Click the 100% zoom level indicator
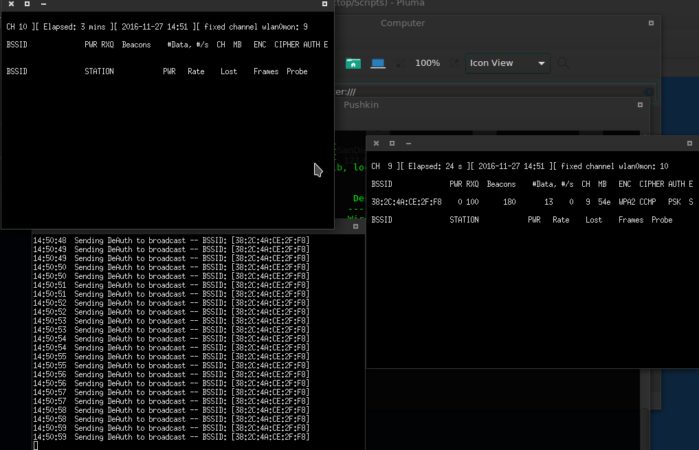The image size is (699, 450). [x=427, y=63]
